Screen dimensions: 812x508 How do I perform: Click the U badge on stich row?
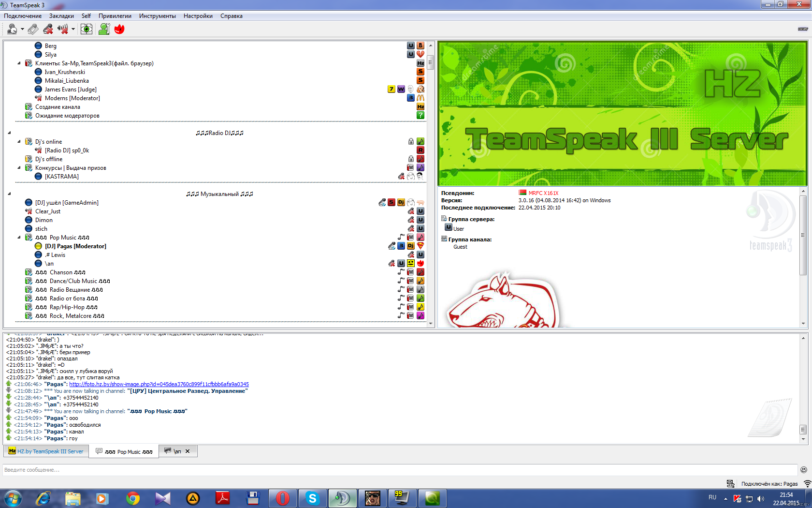[420, 228]
